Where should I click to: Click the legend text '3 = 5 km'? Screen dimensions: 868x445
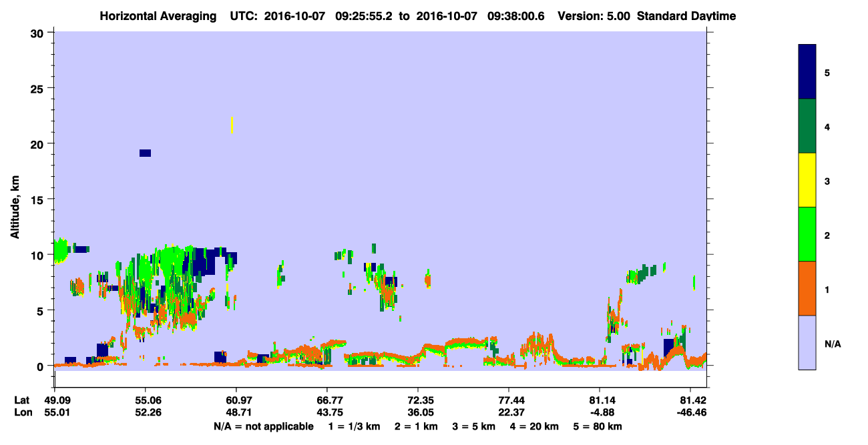coord(475,426)
